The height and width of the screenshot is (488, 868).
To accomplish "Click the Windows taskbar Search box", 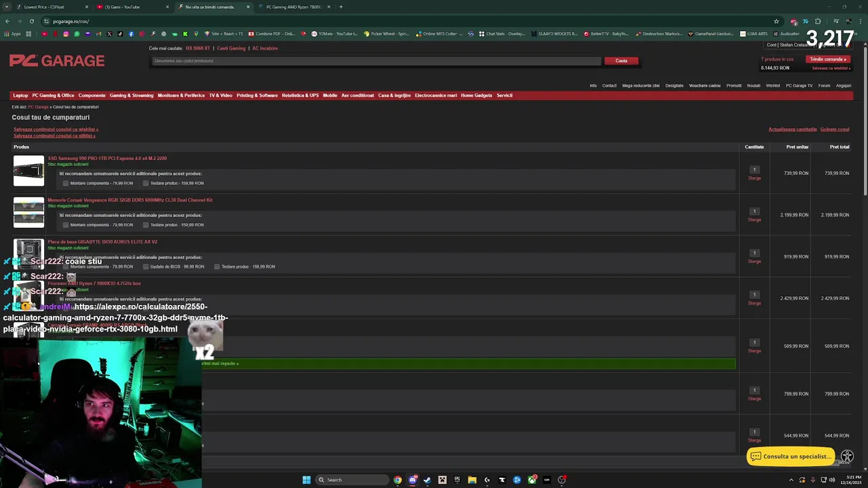I will [x=353, y=480].
